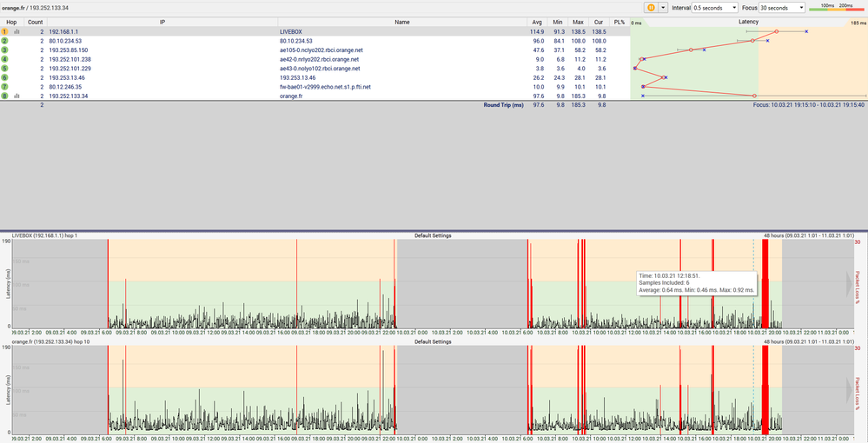
Task: Advance LIVEBOX hop 1 timeline with right arrow
Action: [850, 284]
